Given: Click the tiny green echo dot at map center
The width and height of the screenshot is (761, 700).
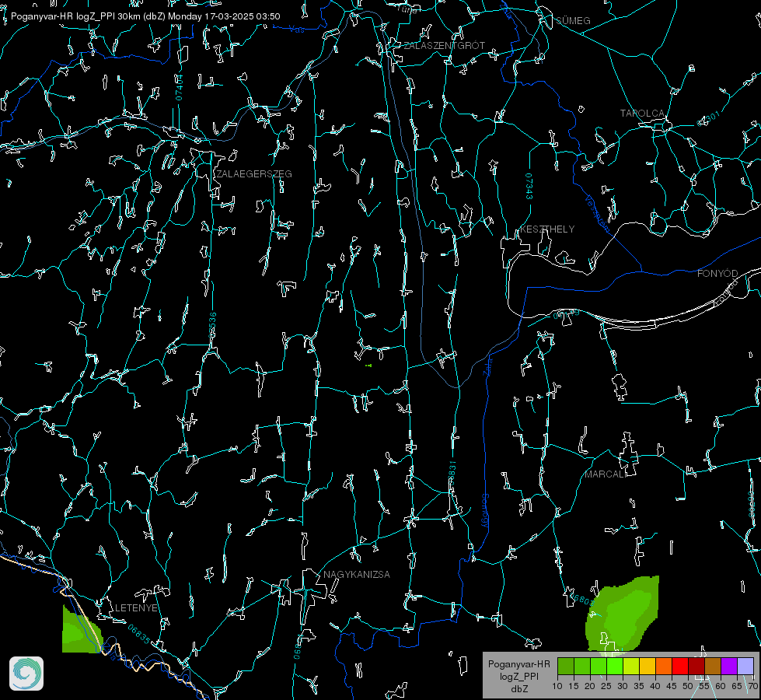Looking at the screenshot, I should click(368, 366).
